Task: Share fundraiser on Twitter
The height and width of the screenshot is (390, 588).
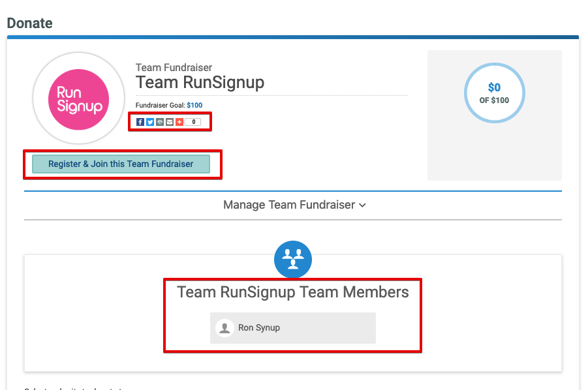Action: click(x=150, y=122)
